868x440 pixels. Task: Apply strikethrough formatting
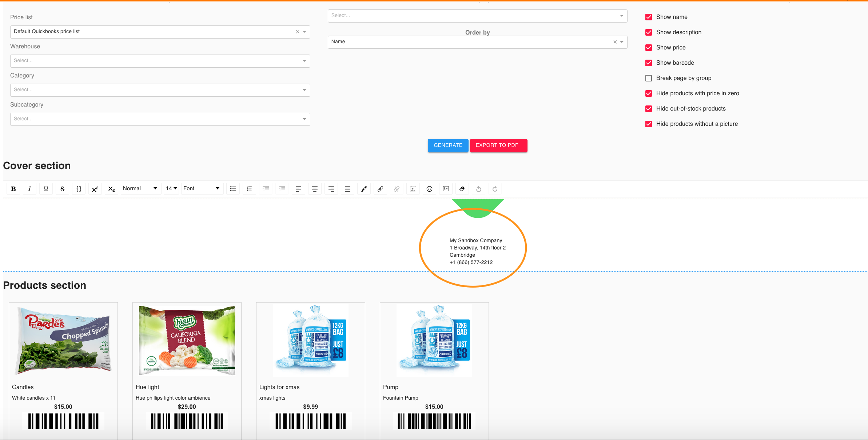(x=62, y=189)
